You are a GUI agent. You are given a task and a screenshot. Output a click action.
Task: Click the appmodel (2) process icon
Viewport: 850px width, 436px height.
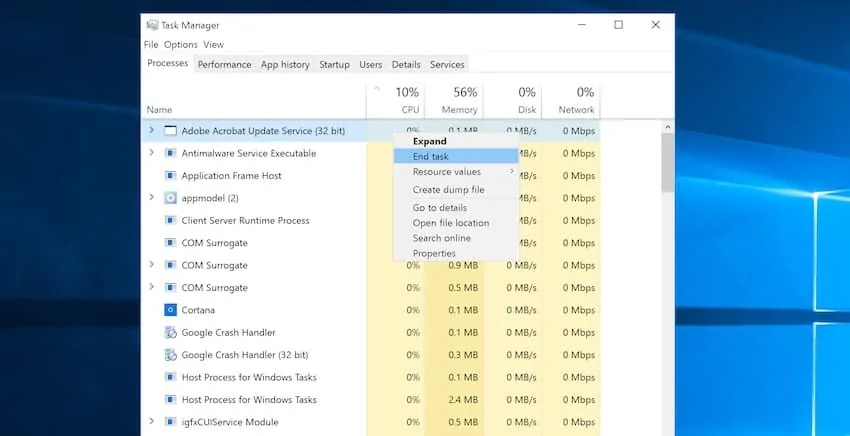[170, 198]
